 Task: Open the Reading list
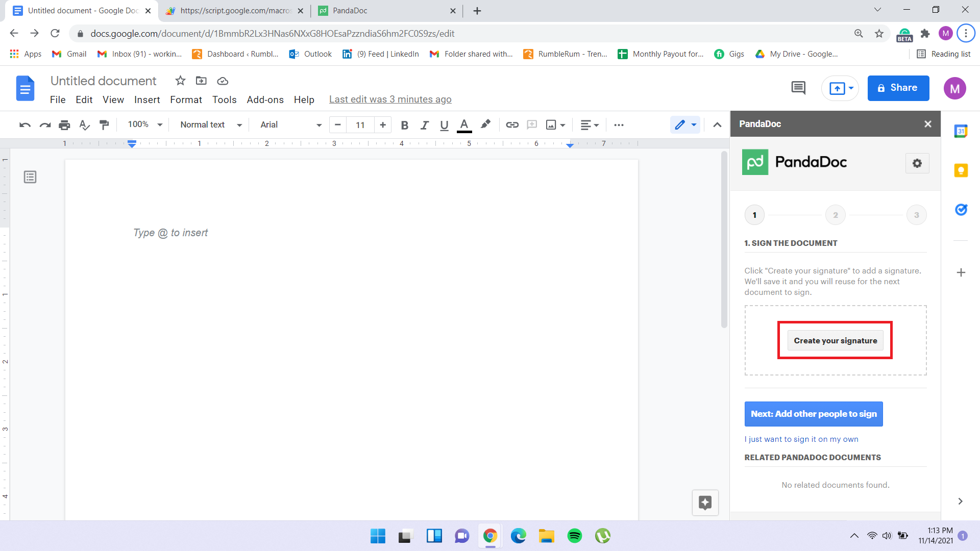[x=944, y=54]
